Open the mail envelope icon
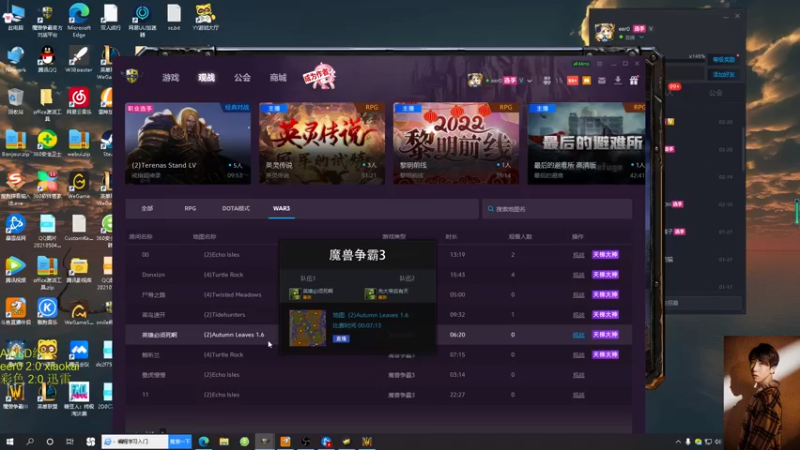Viewport: 800px width, 450px height. [602, 81]
